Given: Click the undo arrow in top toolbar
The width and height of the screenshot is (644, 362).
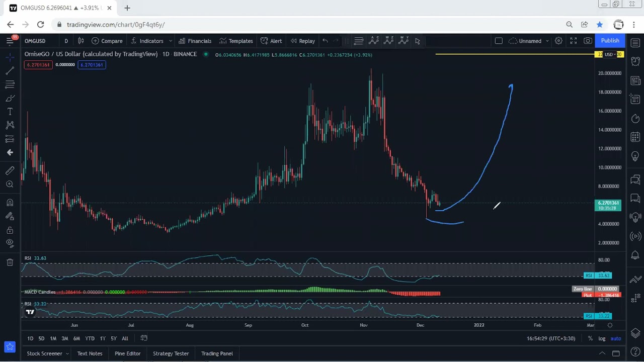Looking at the screenshot, I should pos(325,41).
